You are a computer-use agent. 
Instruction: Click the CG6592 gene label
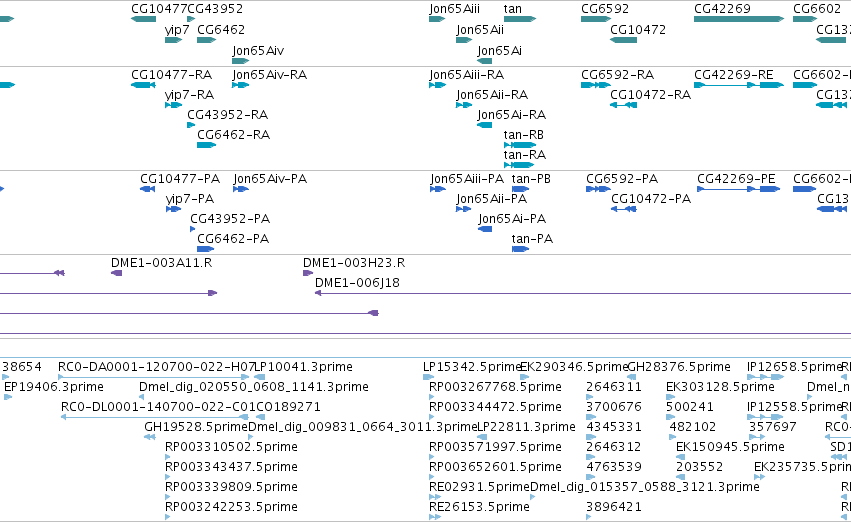pos(605,9)
